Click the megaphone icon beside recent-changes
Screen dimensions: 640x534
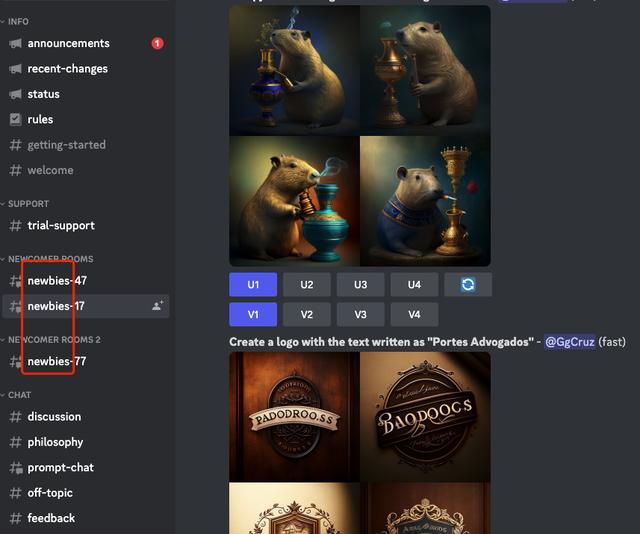[15, 69]
